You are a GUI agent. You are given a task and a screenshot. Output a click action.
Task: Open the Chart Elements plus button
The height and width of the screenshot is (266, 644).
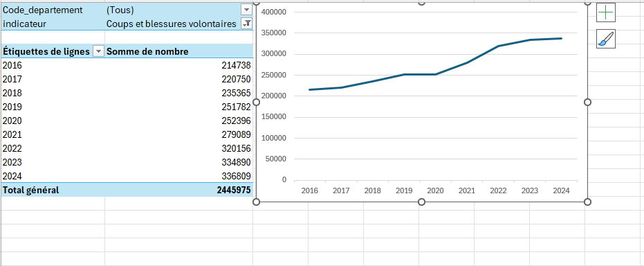(x=606, y=12)
